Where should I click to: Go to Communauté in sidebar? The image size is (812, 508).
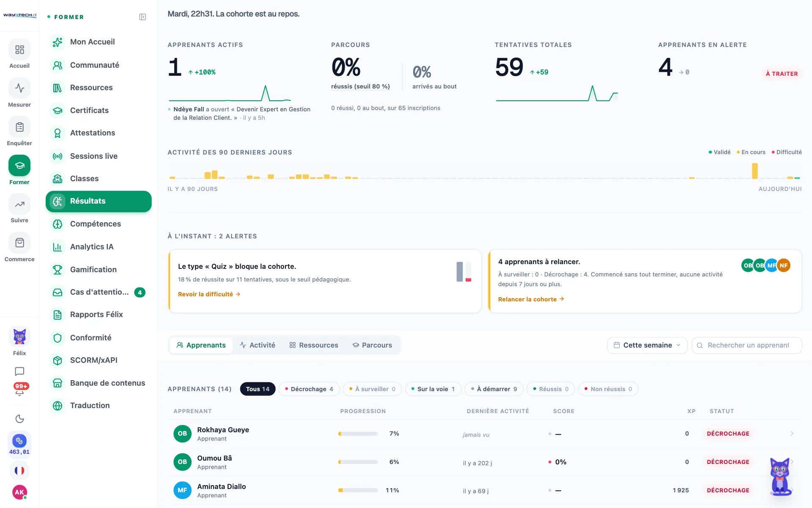point(99,65)
